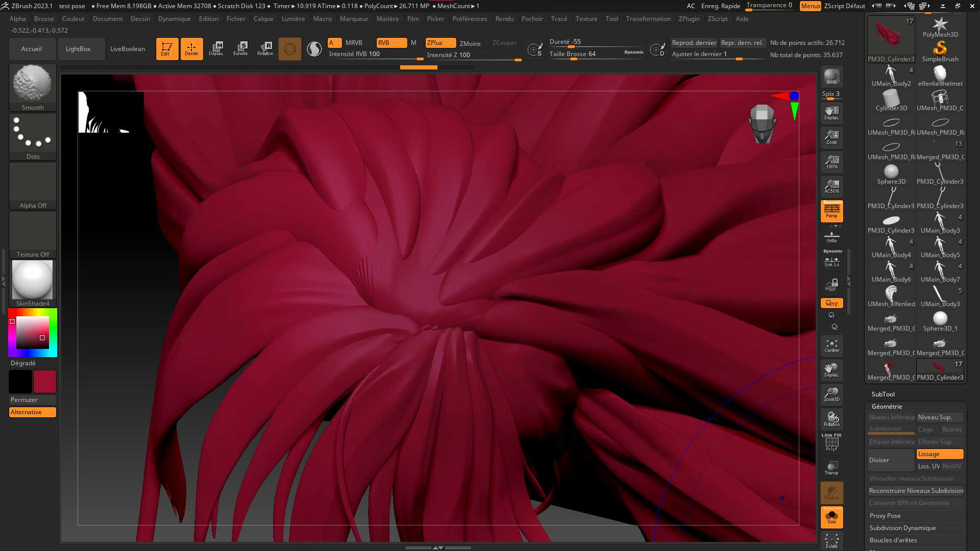Open the Brosse menu
This screenshot has height=551, width=980.
pyautogui.click(x=44, y=19)
